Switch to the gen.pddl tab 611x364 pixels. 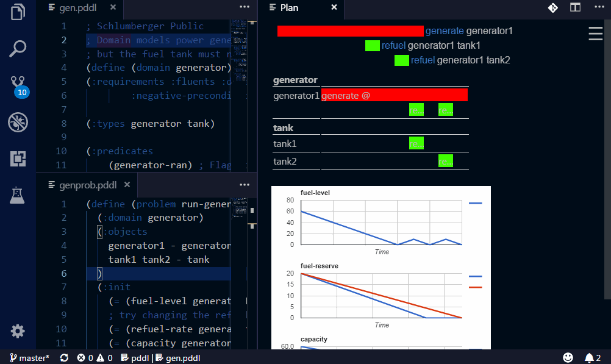(x=77, y=8)
